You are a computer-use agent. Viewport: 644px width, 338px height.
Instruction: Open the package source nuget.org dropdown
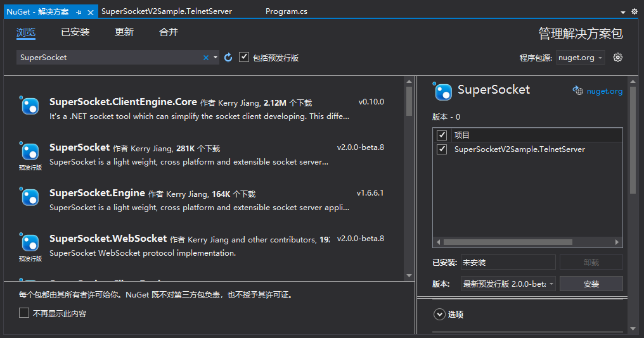click(581, 58)
